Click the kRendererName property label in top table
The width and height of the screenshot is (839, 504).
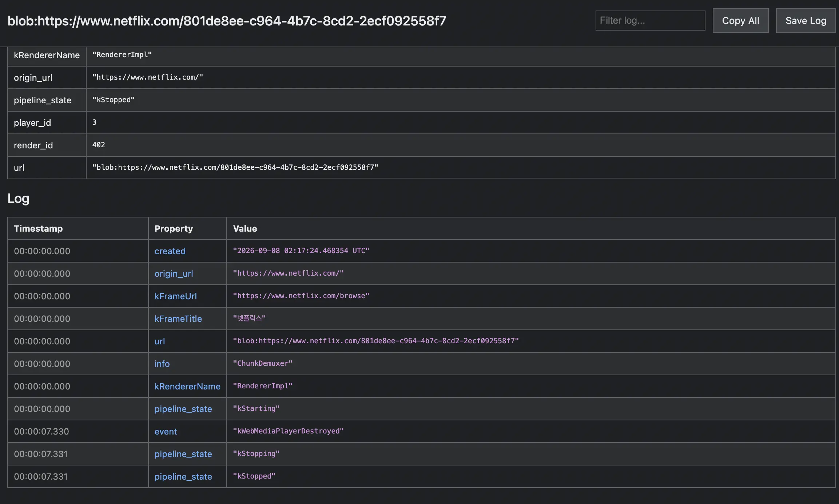47,55
